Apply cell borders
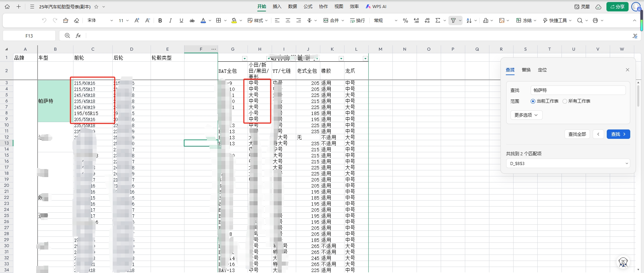Screen dimensions: 644x273 tap(219, 20)
